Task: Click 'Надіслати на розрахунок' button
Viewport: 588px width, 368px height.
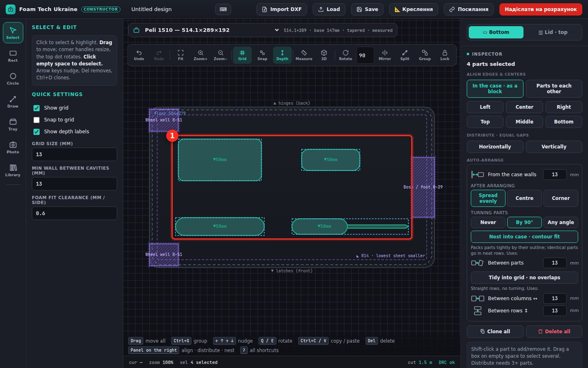Action: (x=541, y=9)
